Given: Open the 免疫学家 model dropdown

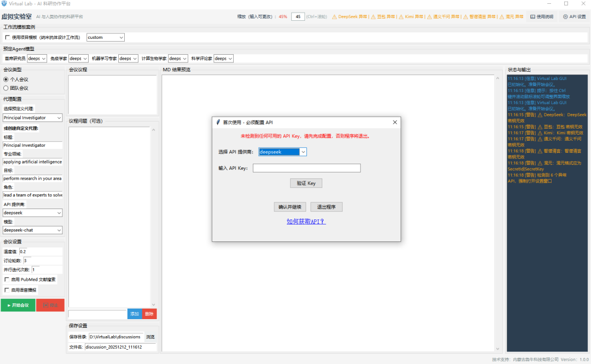Looking at the screenshot, I should coord(78,59).
